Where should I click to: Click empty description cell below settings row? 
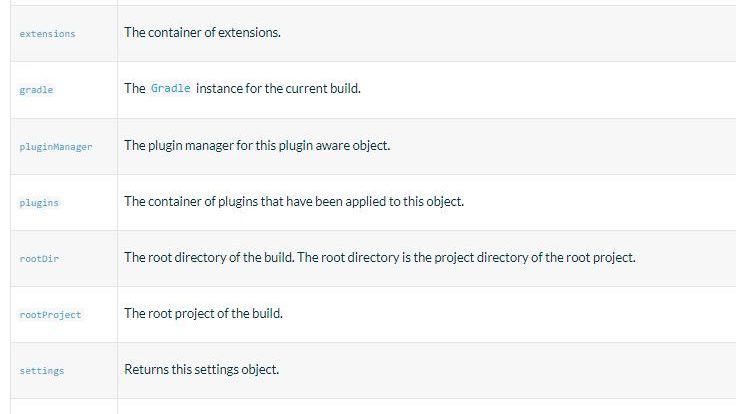coord(427,406)
